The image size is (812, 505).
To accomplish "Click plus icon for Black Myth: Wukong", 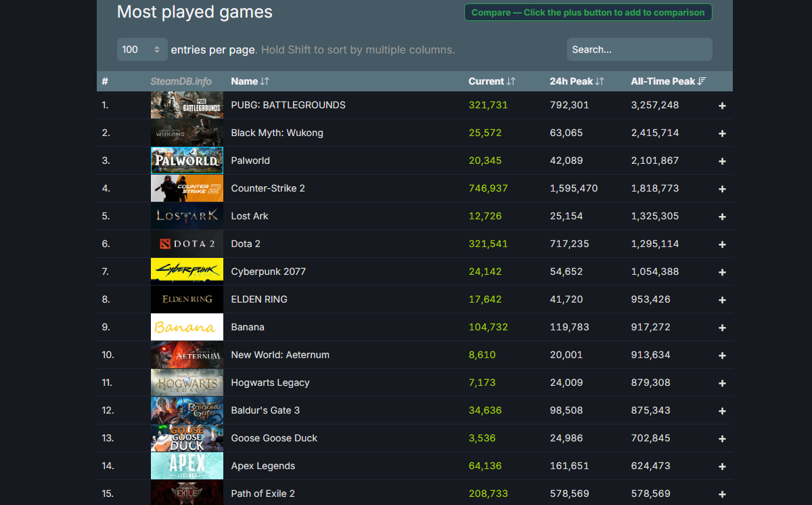I will tap(722, 133).
